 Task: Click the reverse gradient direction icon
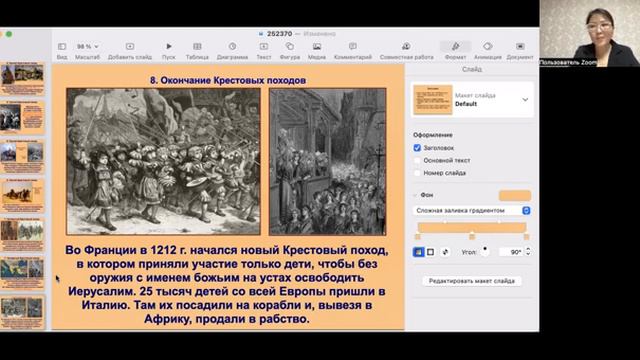pyautogui.click(x=445, y=252)
